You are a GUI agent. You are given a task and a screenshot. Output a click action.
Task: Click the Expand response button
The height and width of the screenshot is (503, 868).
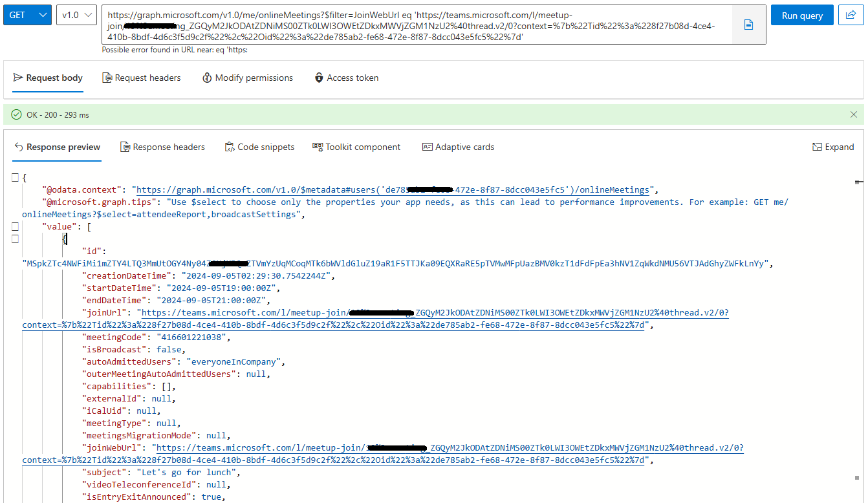(x=833, y=147)
